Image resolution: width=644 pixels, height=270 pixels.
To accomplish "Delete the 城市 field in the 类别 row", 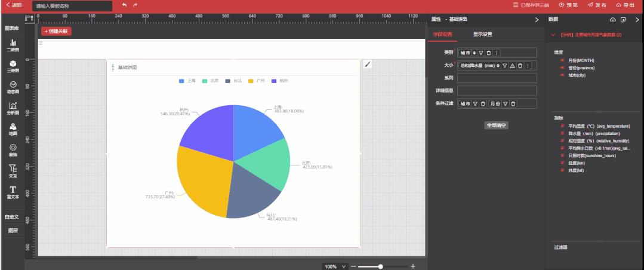I will pos(489,53).
